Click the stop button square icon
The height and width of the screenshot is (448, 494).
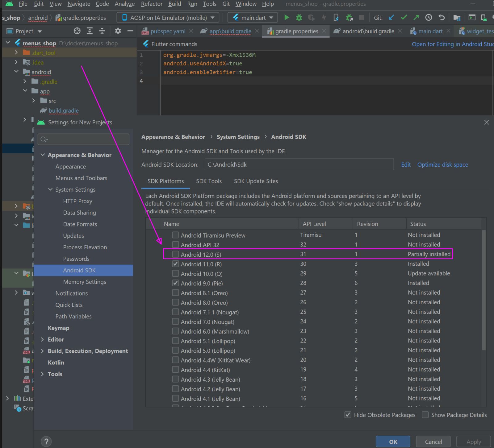(x=361, y=18)
